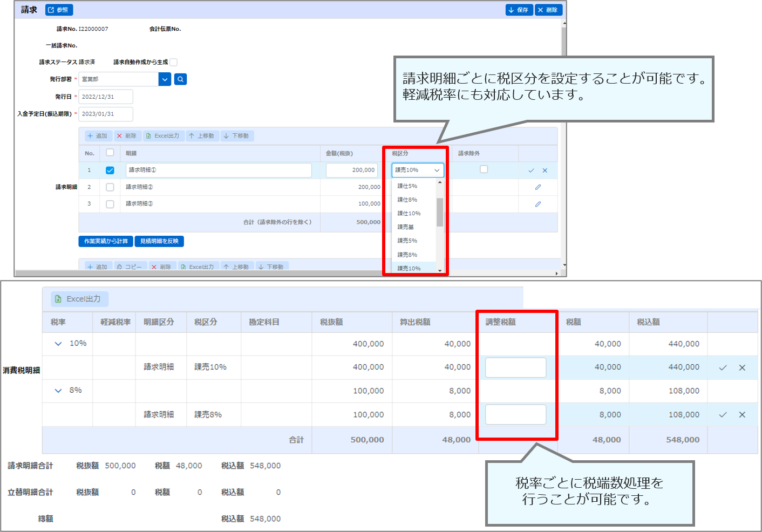The width and height of the screenshot is (762, 532).
Task: Check the 請求明細② row checkbox
Action: 110,187
